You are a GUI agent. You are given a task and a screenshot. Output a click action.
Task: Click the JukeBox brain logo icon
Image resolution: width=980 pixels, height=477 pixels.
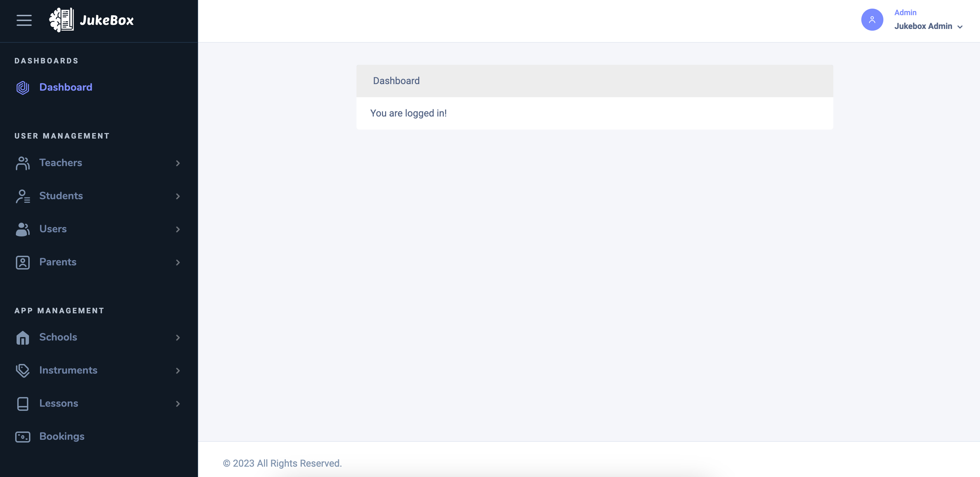(61, 20)
